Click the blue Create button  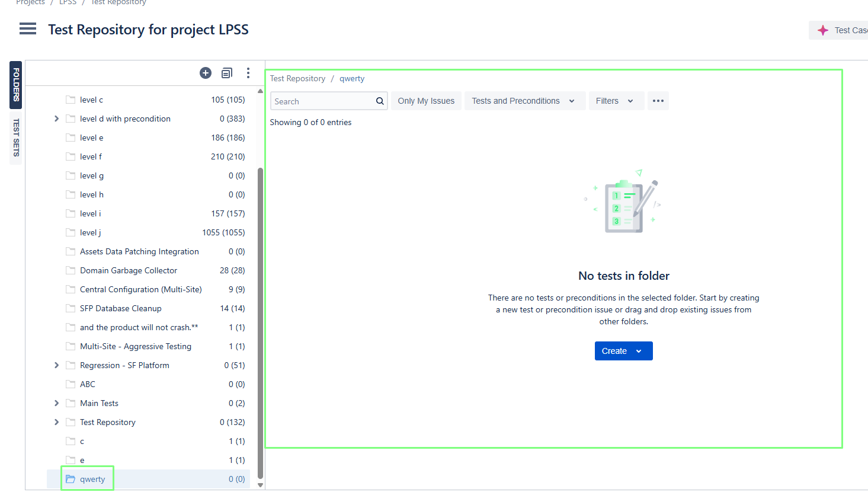pos(623,351)
